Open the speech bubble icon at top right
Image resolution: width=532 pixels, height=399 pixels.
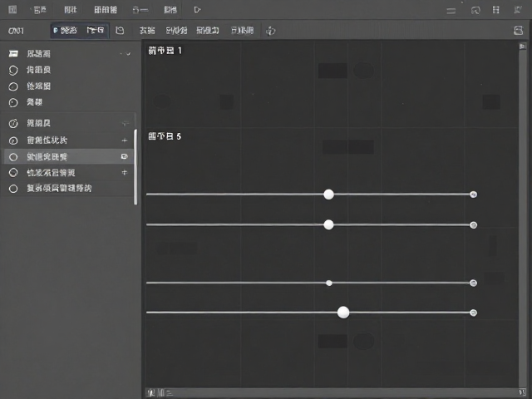click(475, 10)
